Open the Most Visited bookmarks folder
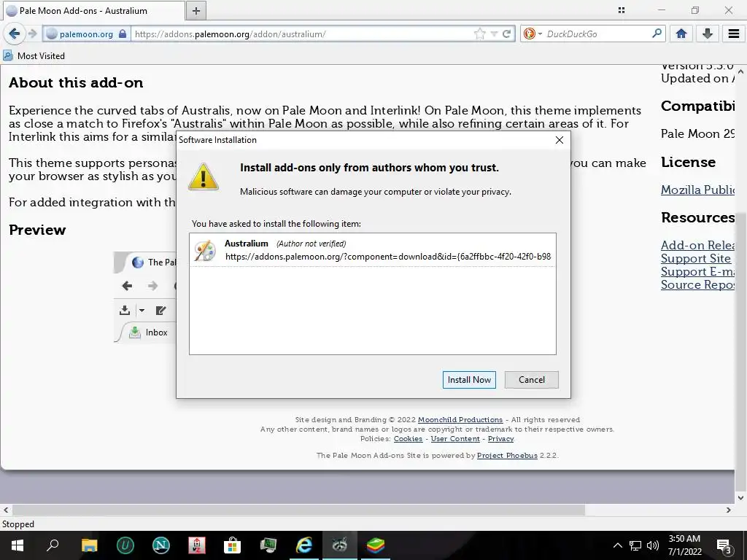The height and width of the screenshot is (560, 747). [x=34, y=55]
